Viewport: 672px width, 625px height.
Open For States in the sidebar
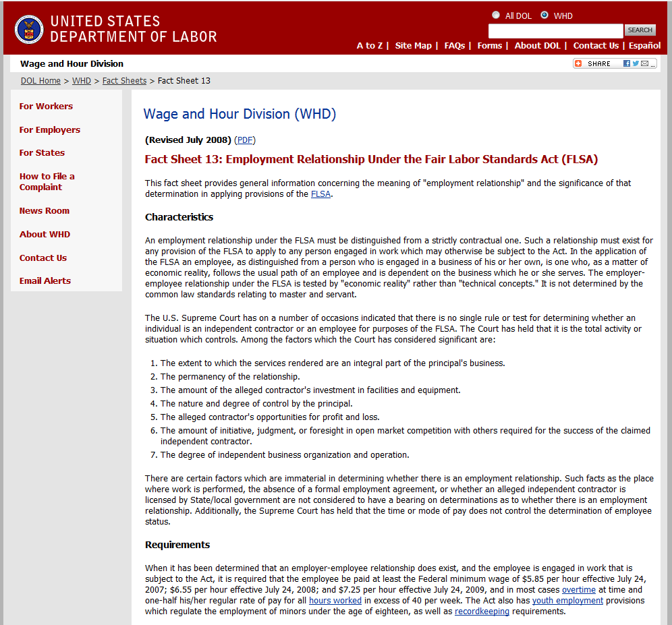(42, 152)
